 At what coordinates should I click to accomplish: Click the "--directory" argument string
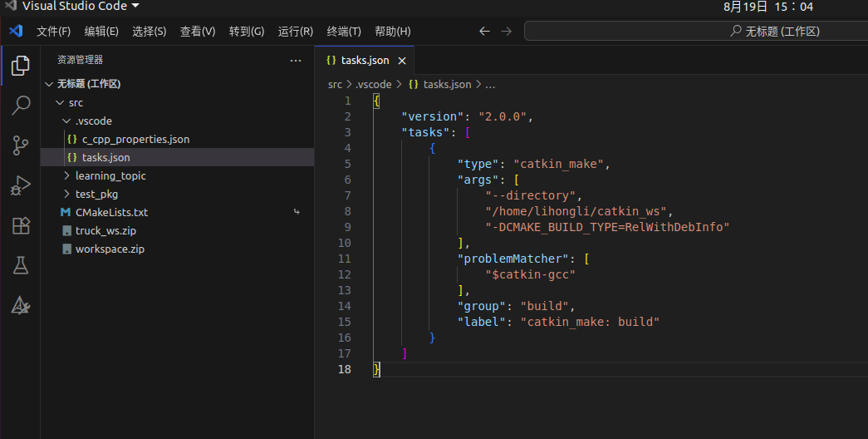coord(531,195)
